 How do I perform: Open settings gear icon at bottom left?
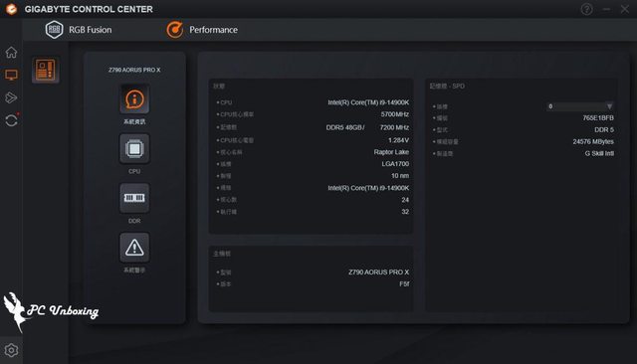point(11,350)
